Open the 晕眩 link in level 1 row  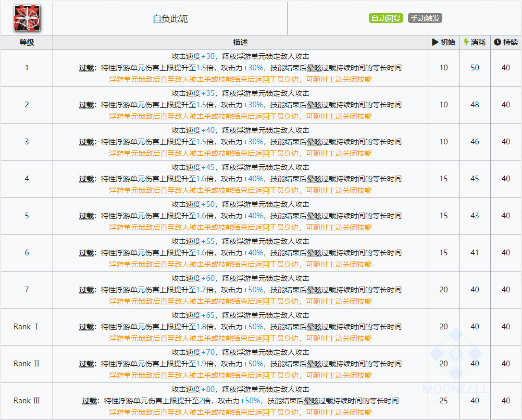point(314,68)
